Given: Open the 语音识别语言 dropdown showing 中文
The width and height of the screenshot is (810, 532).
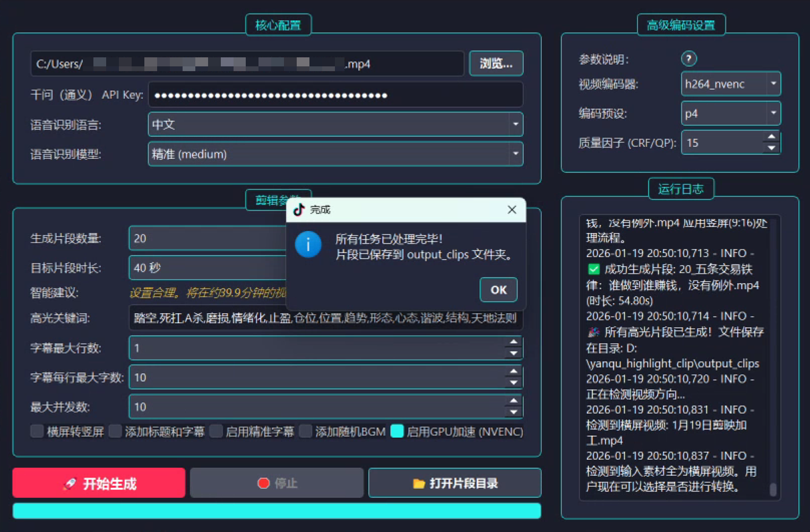Looking at the screenshot, I should pos(335,124).
